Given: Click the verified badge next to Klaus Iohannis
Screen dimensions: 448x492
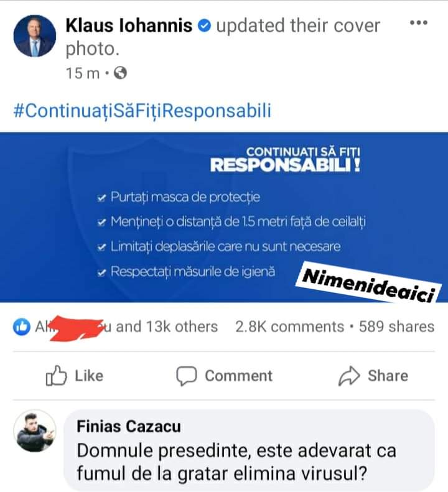Looking at the screenshot, I should pyautogui.click(x=204, y=26).
